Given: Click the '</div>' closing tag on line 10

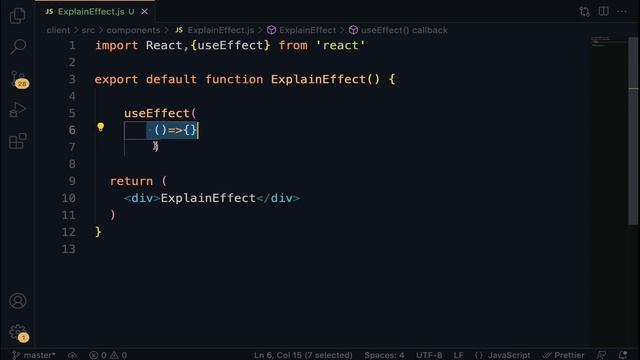Looking at the screenshot, I should click(278, 198).
